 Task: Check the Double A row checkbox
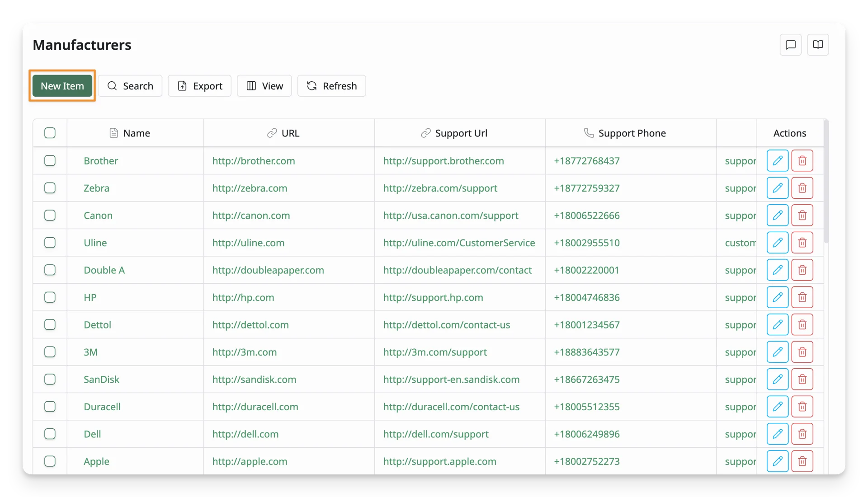(50, 270)
